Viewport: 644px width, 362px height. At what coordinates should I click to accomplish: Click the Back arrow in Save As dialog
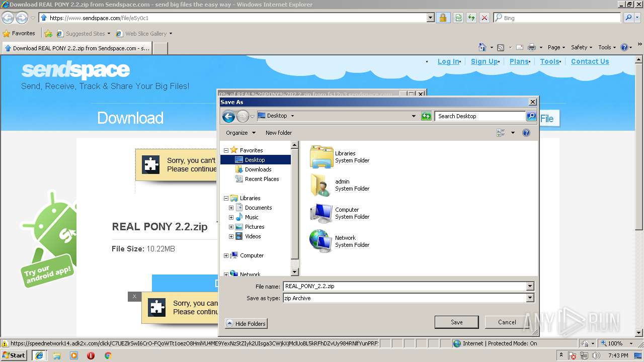228,117
